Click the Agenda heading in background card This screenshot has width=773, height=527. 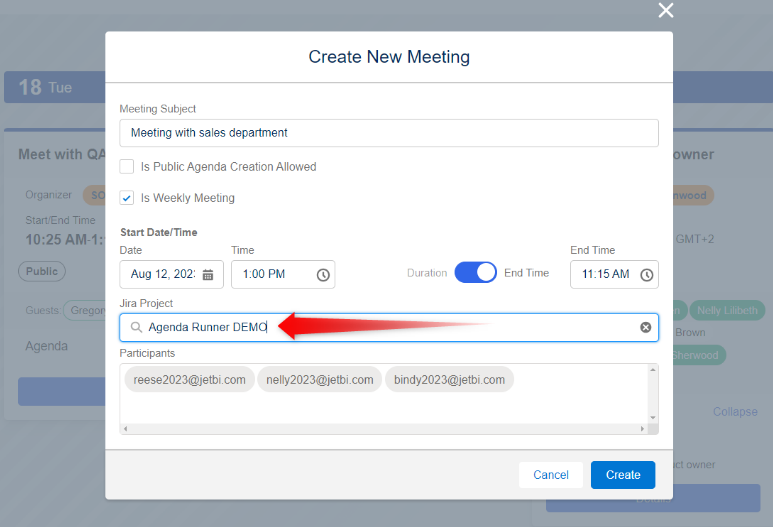(46, 346)
